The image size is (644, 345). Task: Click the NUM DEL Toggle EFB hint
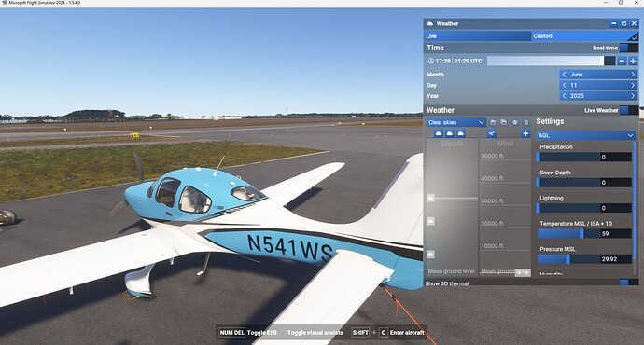[x=247, y=333]
